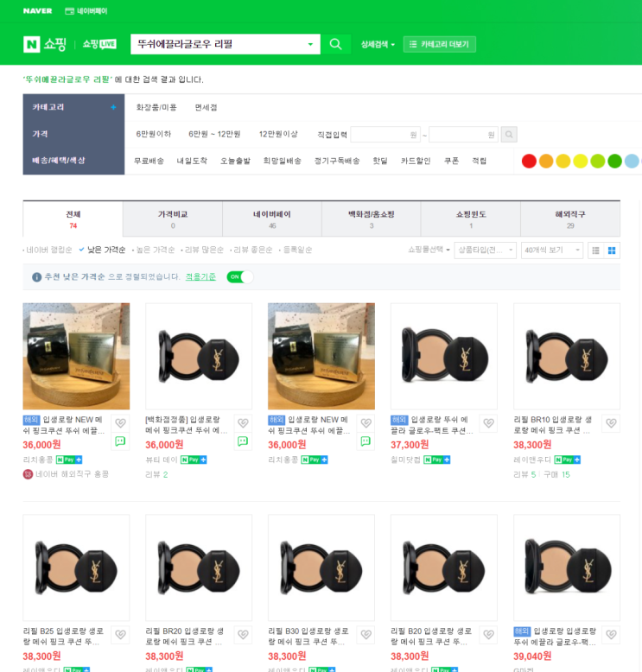Image resolution: width=642 pixels, height=672 pixels.
Task: Click info icon on sort notice
Action: point(37,277)
